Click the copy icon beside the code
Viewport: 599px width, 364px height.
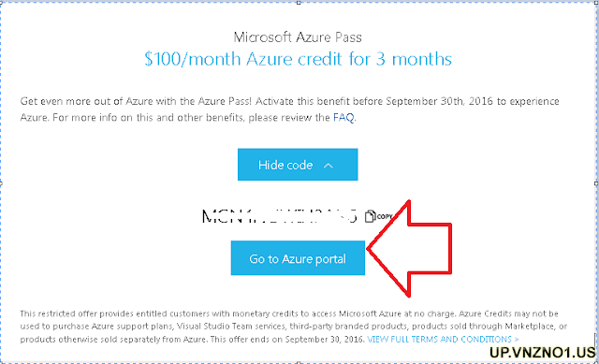click(x=370, y=216)
